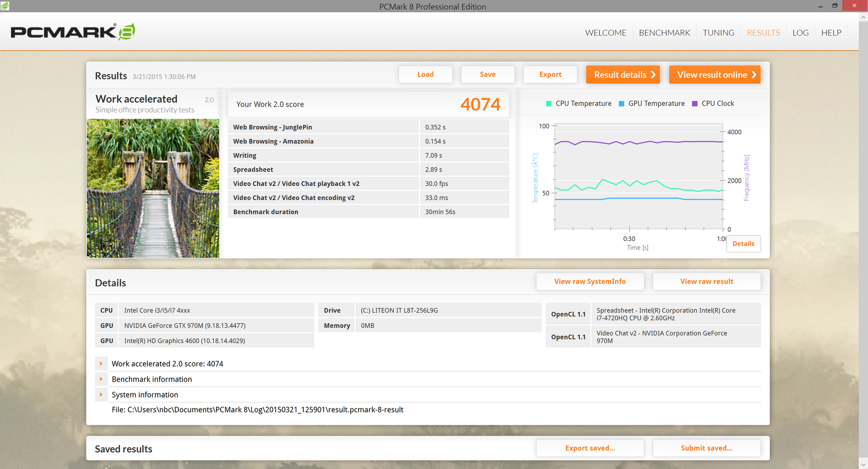Open Result details
The image size is (868, 469).
[623, 75]
